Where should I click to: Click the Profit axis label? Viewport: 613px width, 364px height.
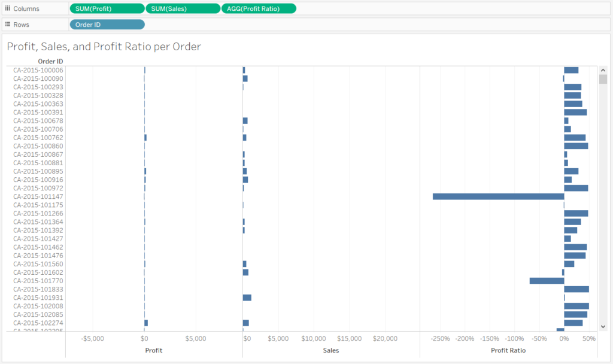point(154,350)
